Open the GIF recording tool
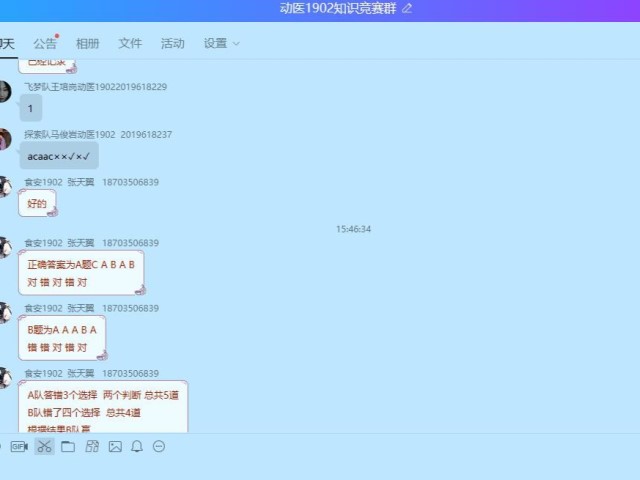Screen dimensions: 640x480 (x=19, y=447)
